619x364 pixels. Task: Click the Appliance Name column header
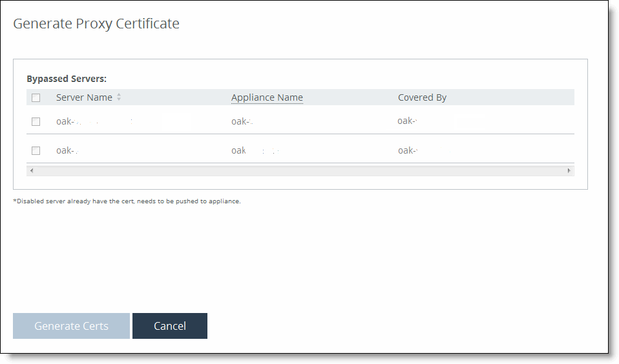click(267, 97)
